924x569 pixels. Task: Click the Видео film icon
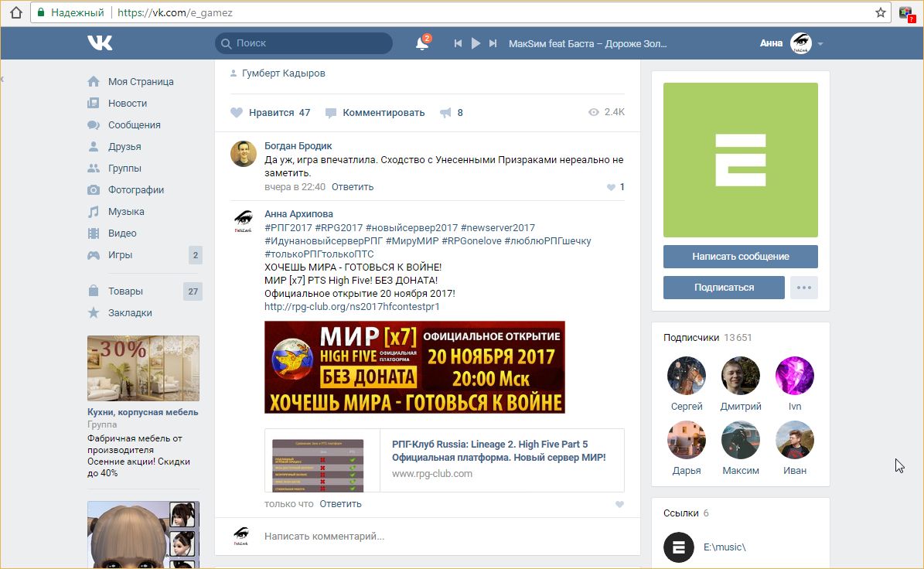(94, 233)
